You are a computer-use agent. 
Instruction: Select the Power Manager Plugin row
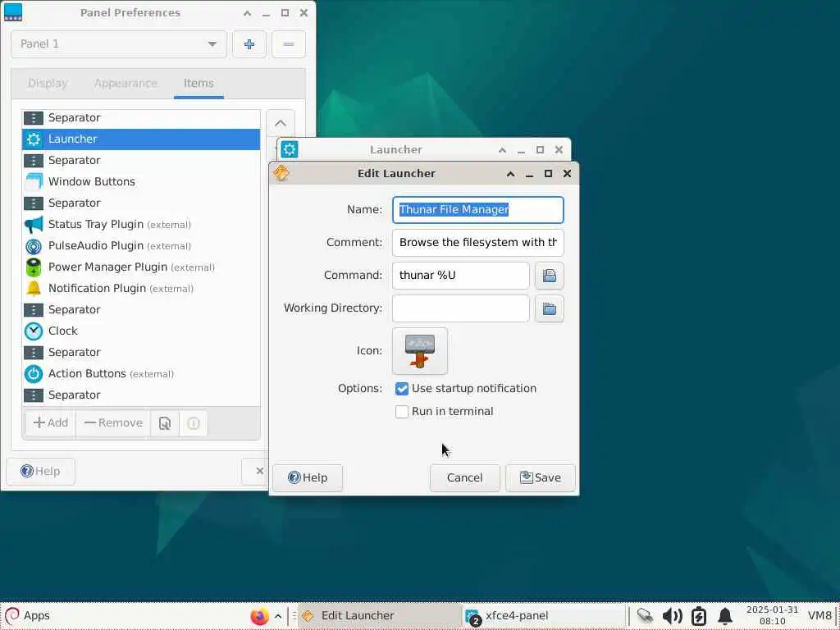click(x=141, y=267)
